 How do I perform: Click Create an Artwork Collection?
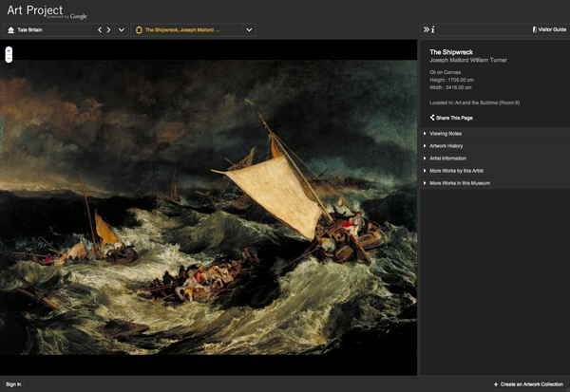pyautogui.click(x=528, y=384)
